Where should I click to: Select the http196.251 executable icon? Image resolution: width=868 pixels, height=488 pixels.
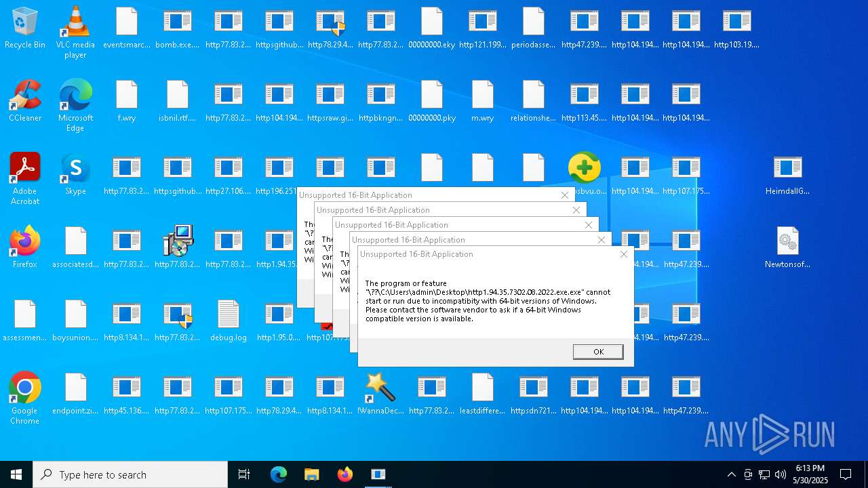pyautogui.click(x=279, y=174)
